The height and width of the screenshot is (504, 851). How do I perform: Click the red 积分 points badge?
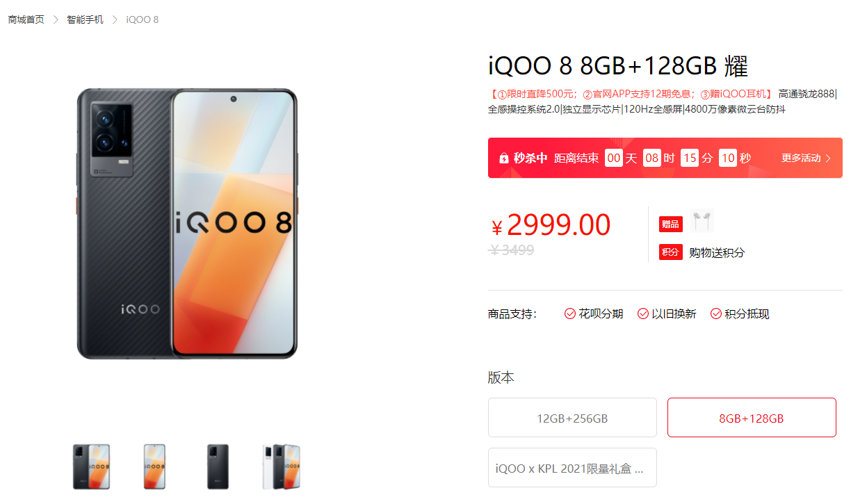(x=670, y=252)
